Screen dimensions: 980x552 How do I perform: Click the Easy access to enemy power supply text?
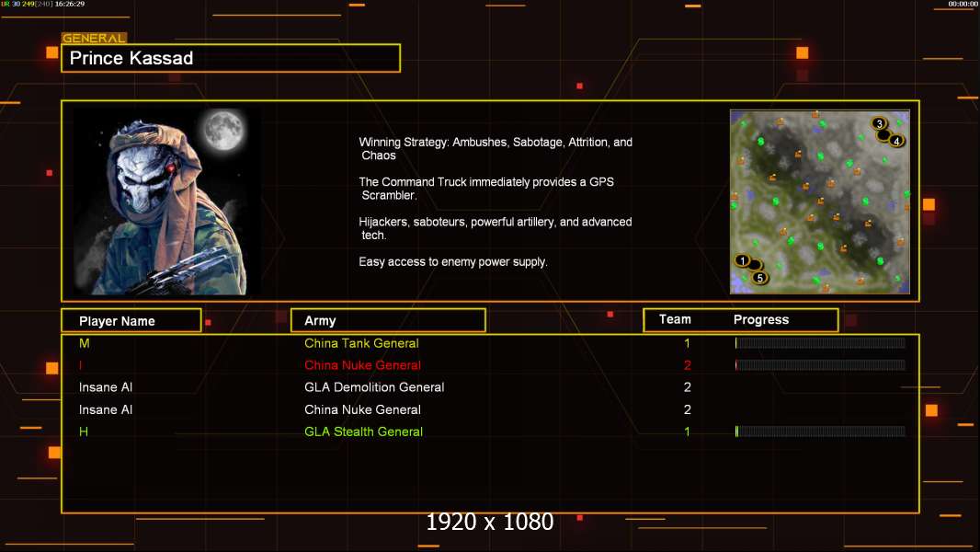453,262
